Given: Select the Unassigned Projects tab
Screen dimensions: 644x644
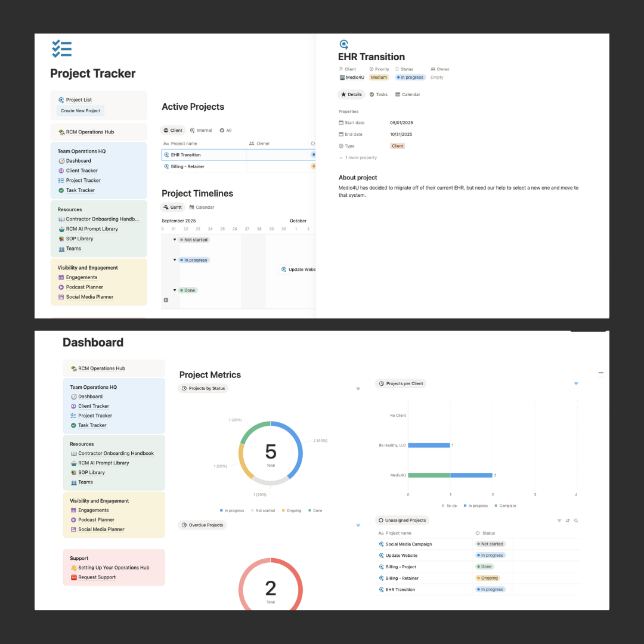Looking at the screenshot, I should (x=402, y=521).
